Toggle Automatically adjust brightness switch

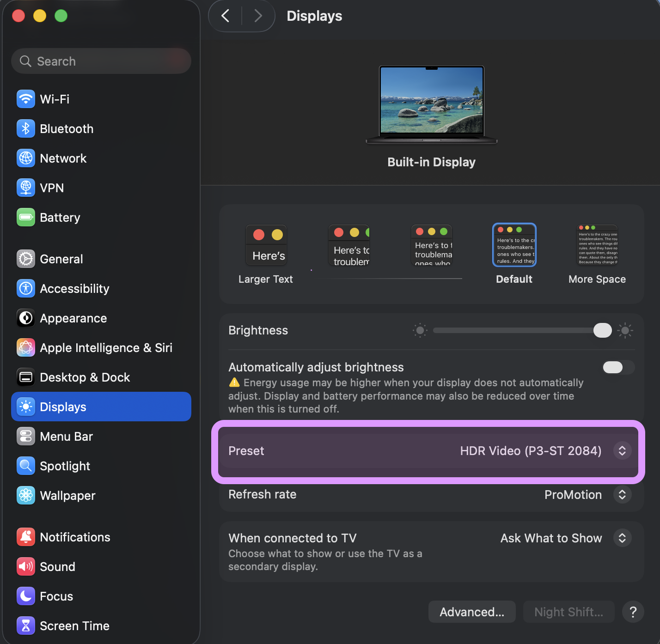tap(618, 367)
